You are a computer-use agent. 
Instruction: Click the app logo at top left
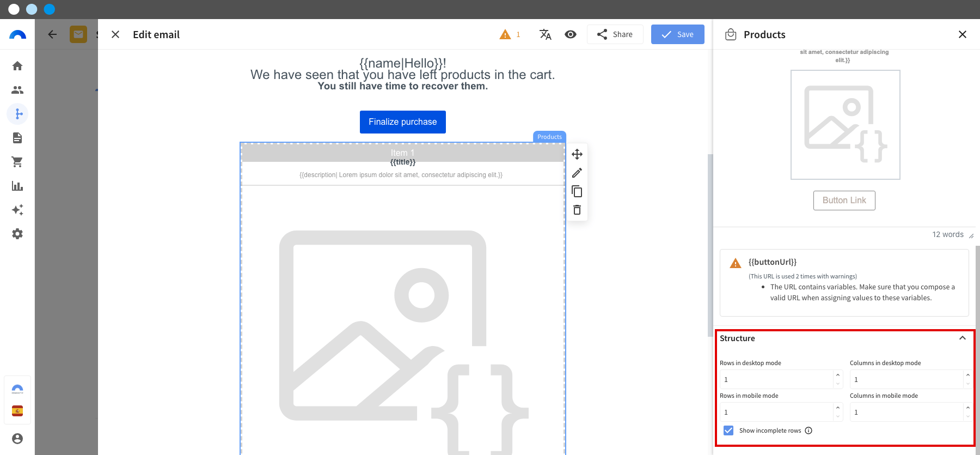tap(17, 35)
